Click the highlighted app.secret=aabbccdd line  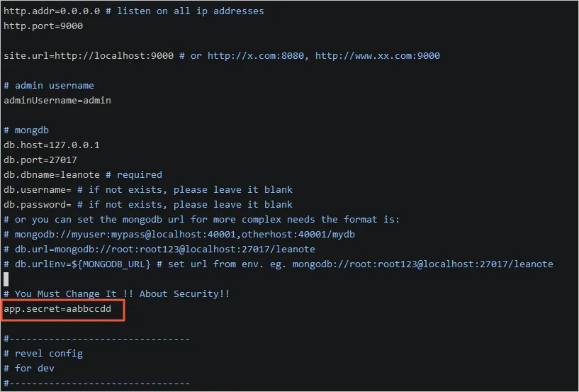pos(57,309)
